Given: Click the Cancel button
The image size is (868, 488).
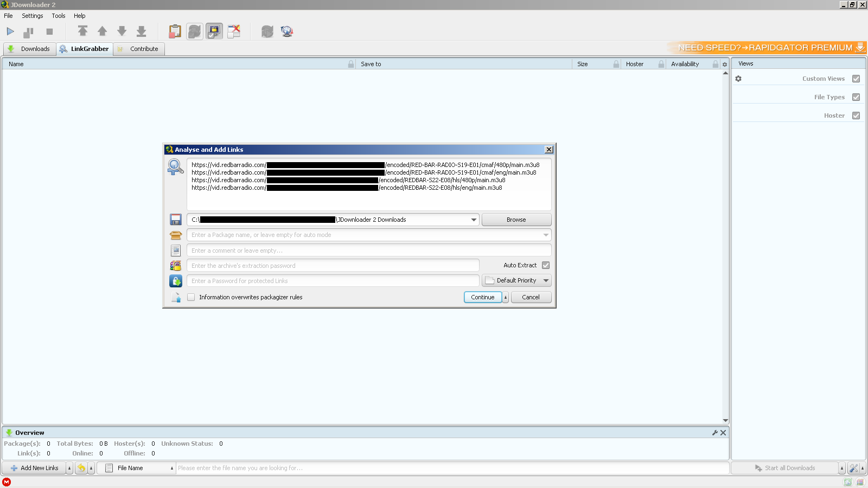Looking at the screenshot, I should pyautogui.click(x=531, y=297).
